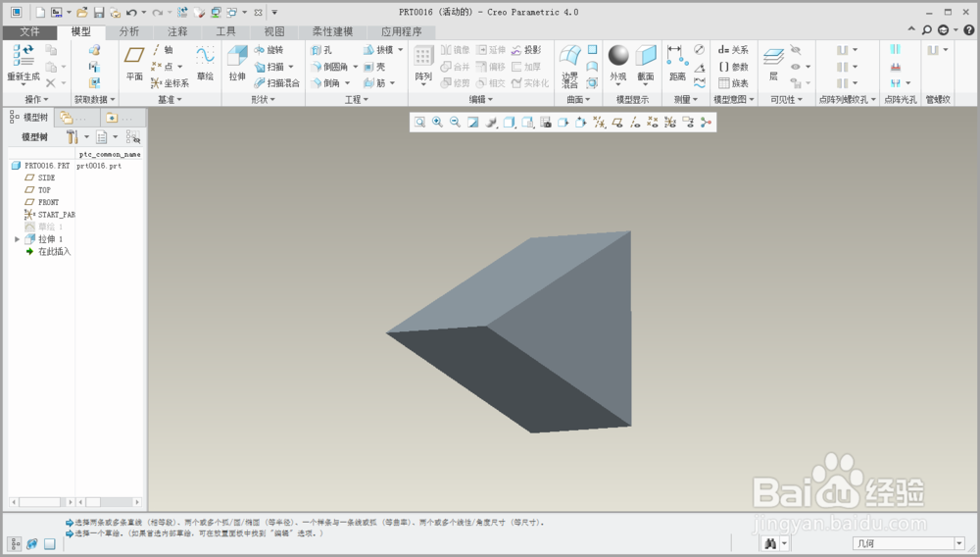Open the Operations (操作) group dropdown
This screenshot has height=557, width=980.
point(36,99)
